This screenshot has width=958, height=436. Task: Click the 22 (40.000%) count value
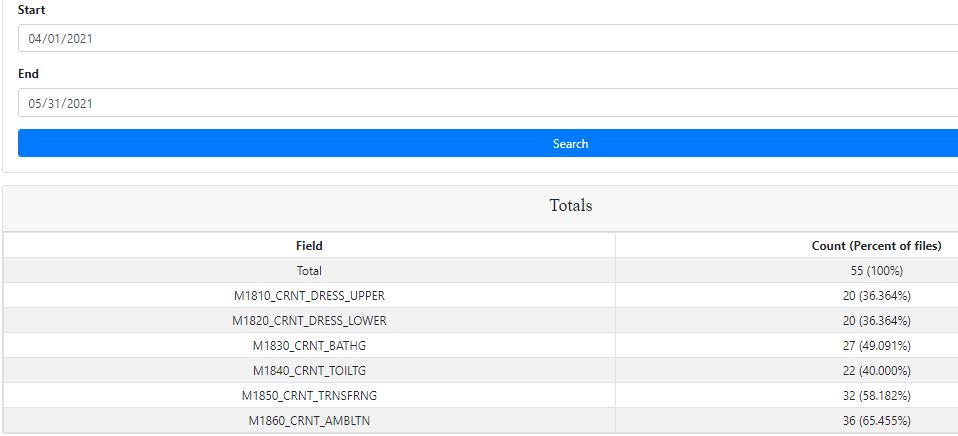click(876, 371)
